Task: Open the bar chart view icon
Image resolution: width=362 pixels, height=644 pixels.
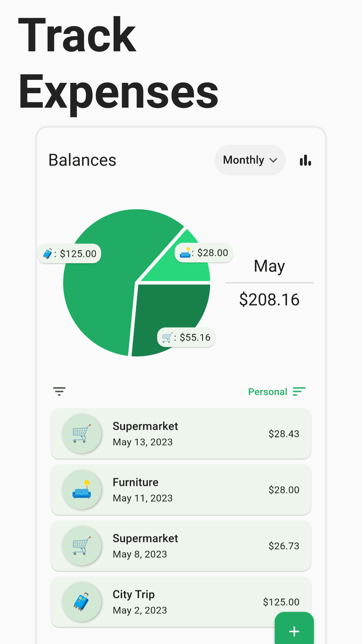Action: 305,160
